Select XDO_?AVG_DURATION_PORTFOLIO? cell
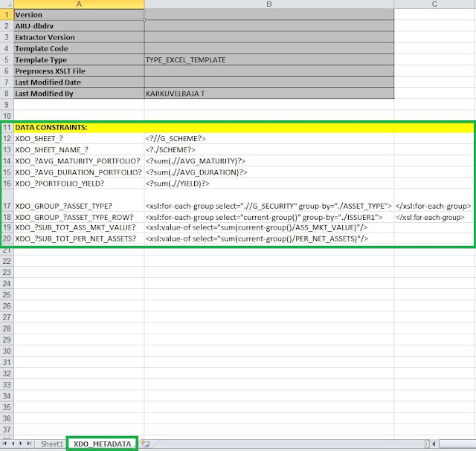The image size is (476, 451). pos(79,172)
